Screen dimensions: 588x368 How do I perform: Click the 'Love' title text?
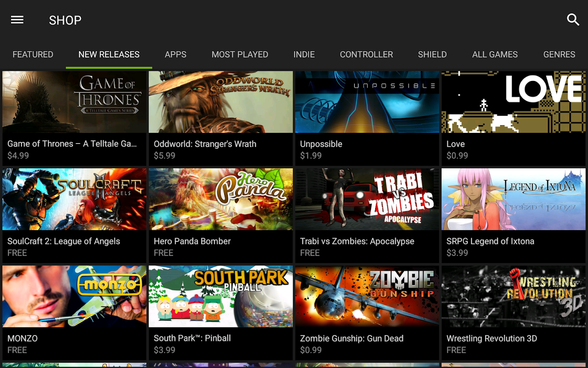click(x=456, y=144)
